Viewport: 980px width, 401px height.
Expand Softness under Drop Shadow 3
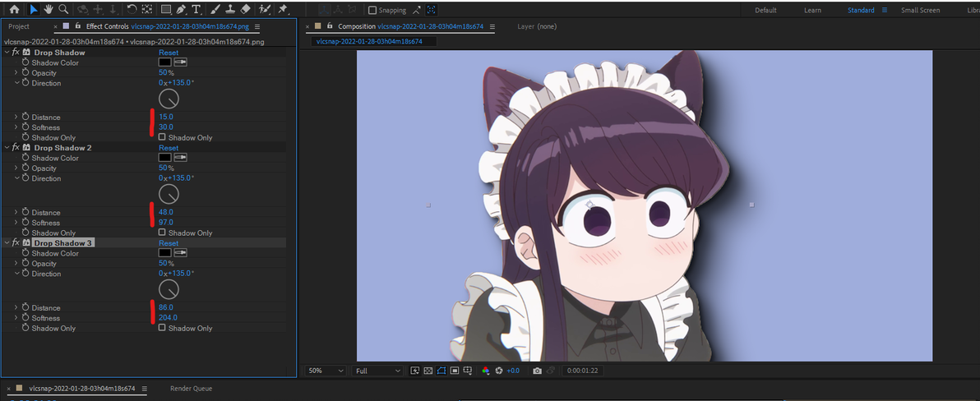16,318
